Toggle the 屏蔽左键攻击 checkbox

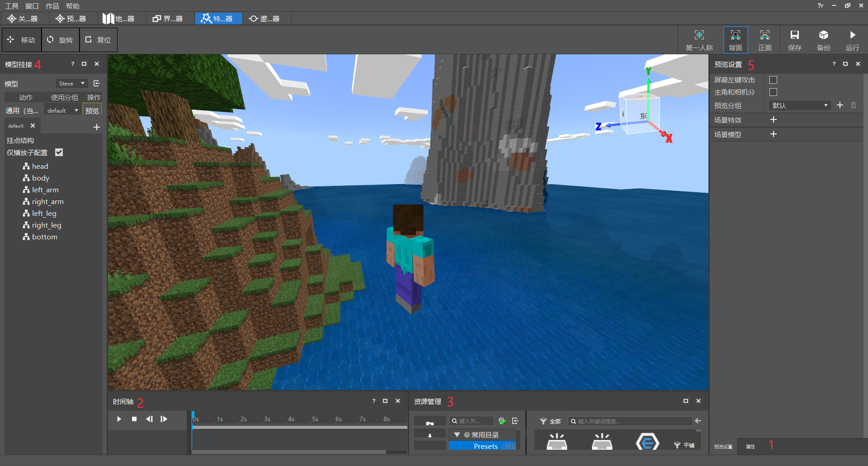coord(774,80)
